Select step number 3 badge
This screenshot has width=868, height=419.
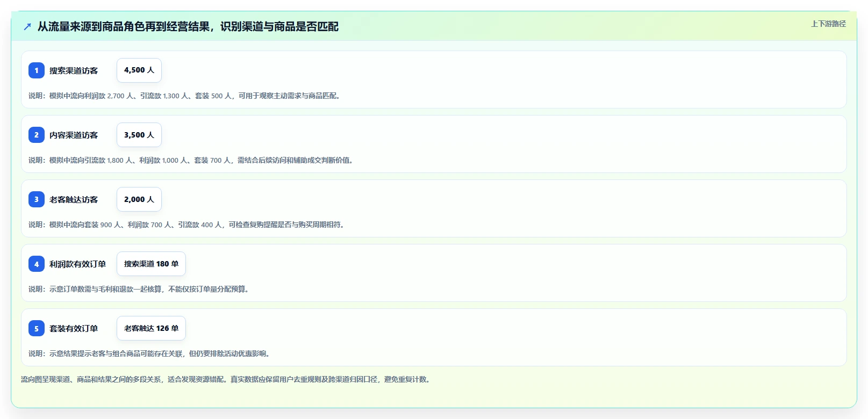click(x=37, y=199)
